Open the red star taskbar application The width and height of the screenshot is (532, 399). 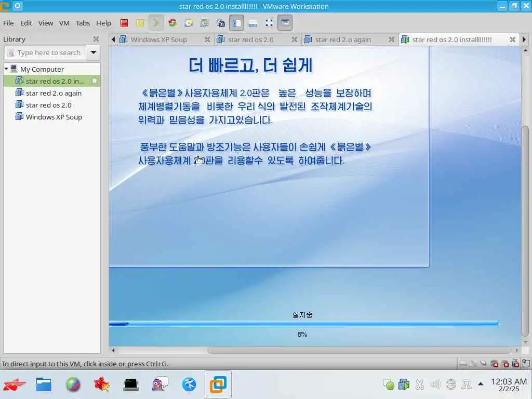coord(102,384)
